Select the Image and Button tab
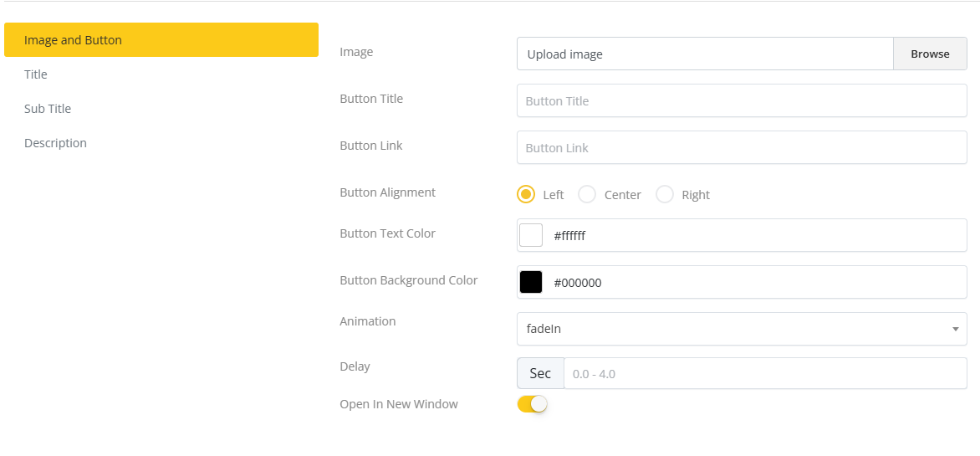This screenshot has width=980, height=456. coord(161,40)
